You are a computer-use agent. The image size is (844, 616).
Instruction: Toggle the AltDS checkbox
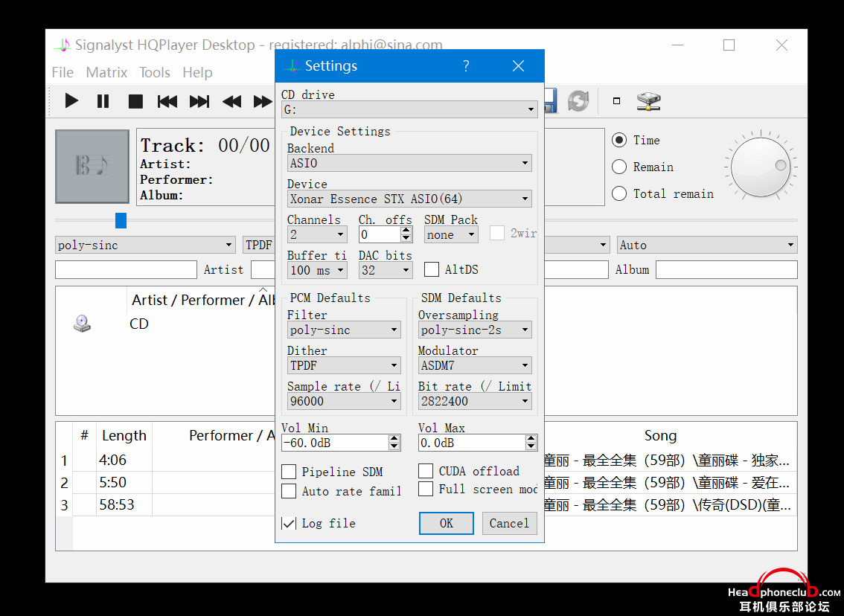[x=431, y=269]
